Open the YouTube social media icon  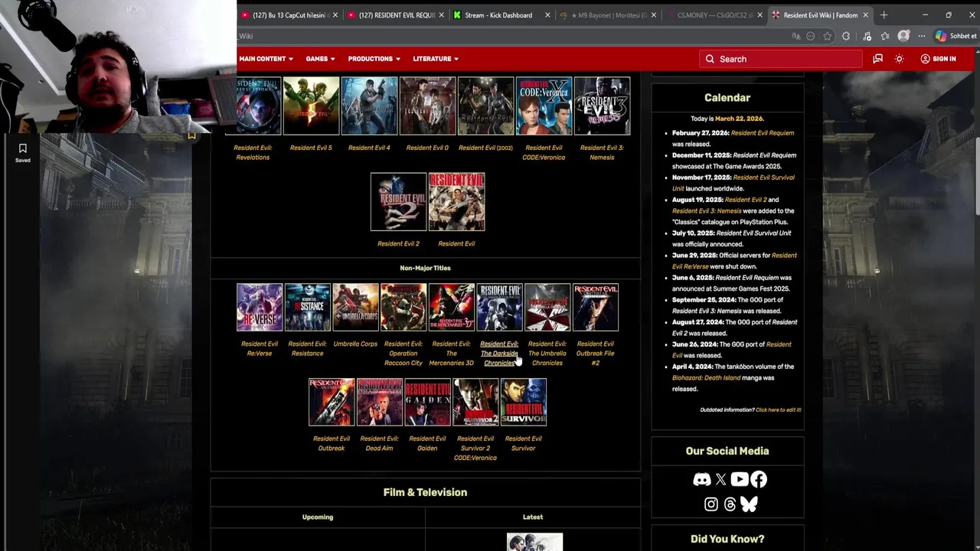[739, 480]
